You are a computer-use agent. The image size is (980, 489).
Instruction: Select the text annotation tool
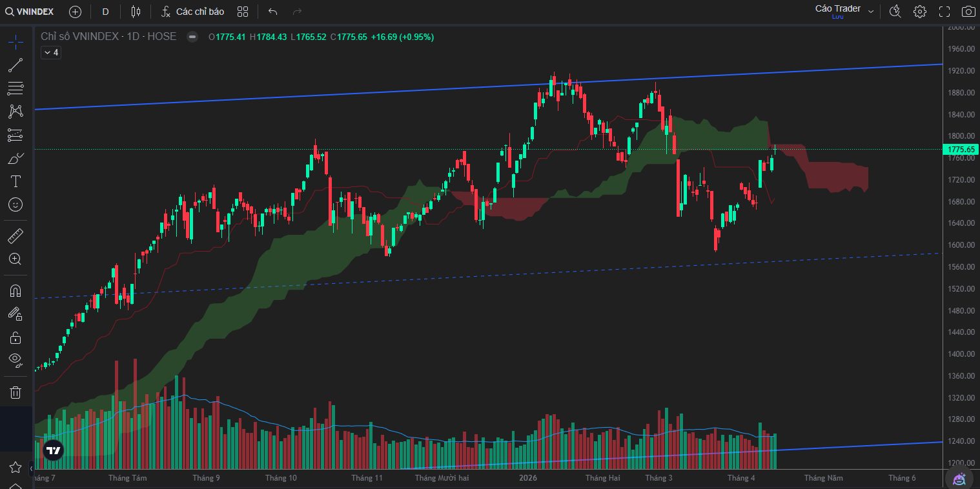[15, 181]
